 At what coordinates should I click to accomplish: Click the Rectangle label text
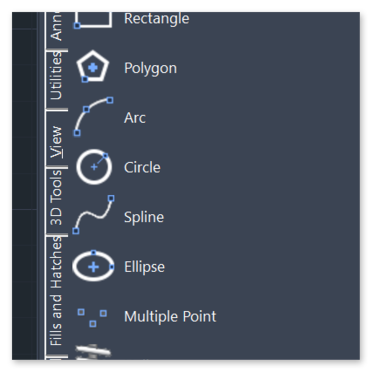[x=156, y=19]
